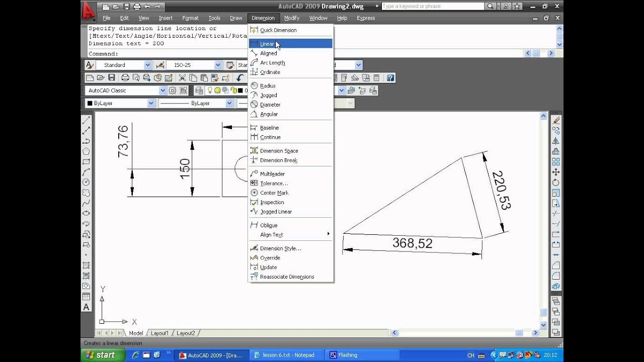The height and width of the screenshot is (362, 644).
Task: Switch to the Layout1 tab
Action: (x=159, y=333)
